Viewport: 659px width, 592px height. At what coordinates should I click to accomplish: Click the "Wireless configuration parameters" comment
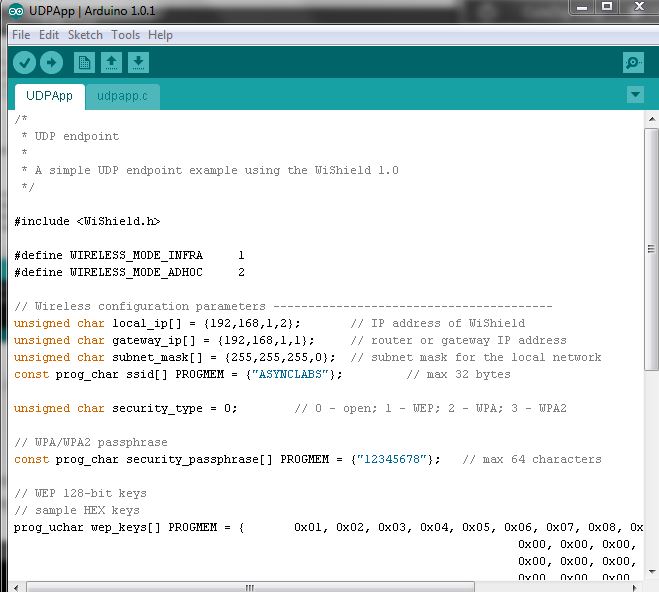[283, 306]
